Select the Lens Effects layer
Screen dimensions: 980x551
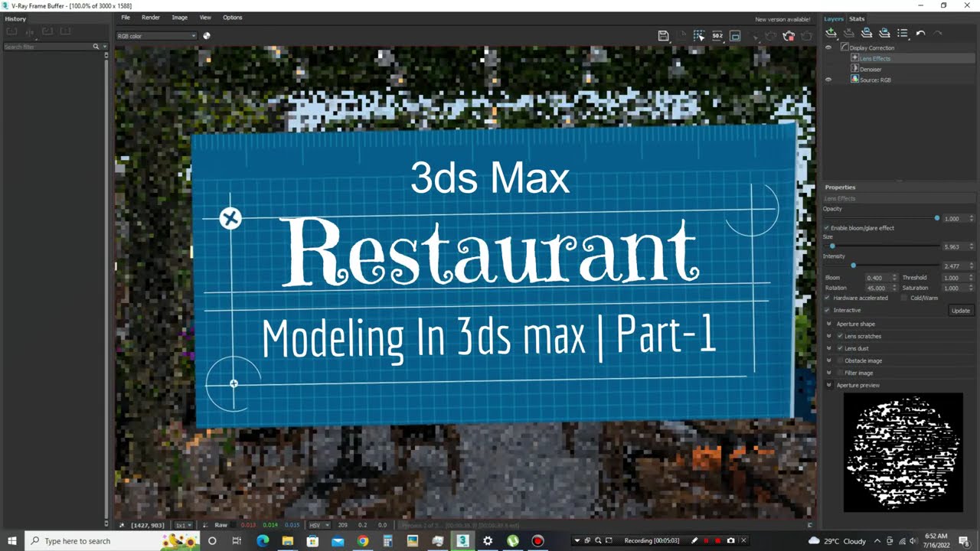[875, 58]
